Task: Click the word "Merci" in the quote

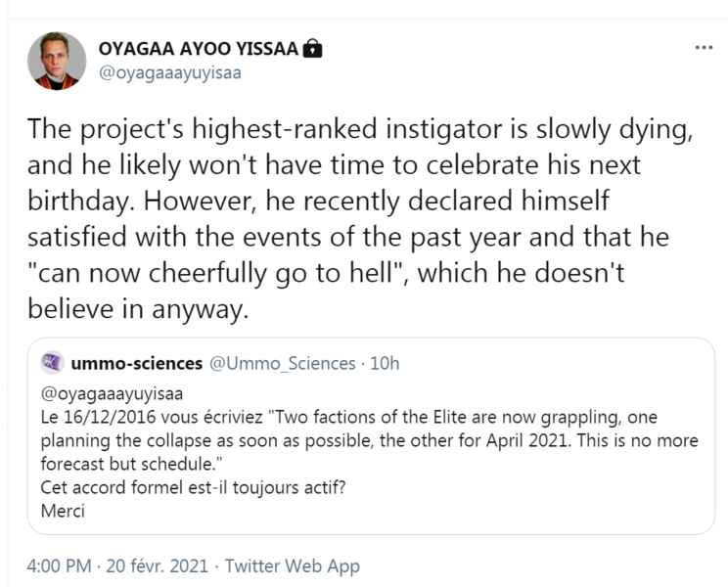Action: (63, 510)
